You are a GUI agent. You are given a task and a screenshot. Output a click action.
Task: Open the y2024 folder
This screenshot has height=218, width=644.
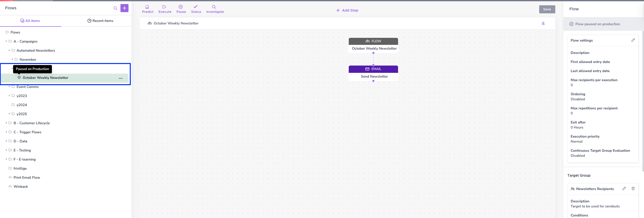click(x=22, y=105)
